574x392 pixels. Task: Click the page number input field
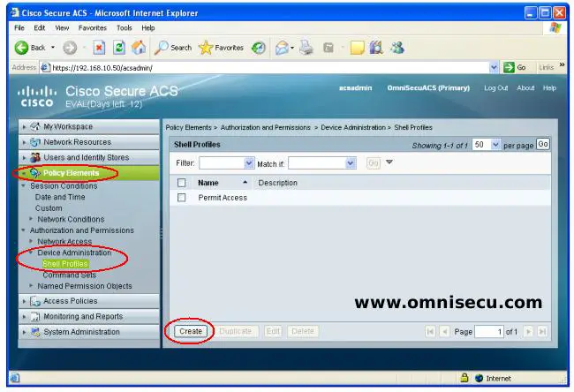[x=488, y=332]
